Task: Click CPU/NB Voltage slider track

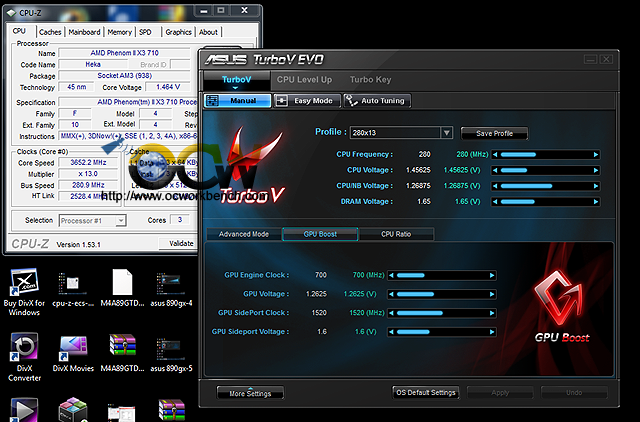Action: pos(546,186)
